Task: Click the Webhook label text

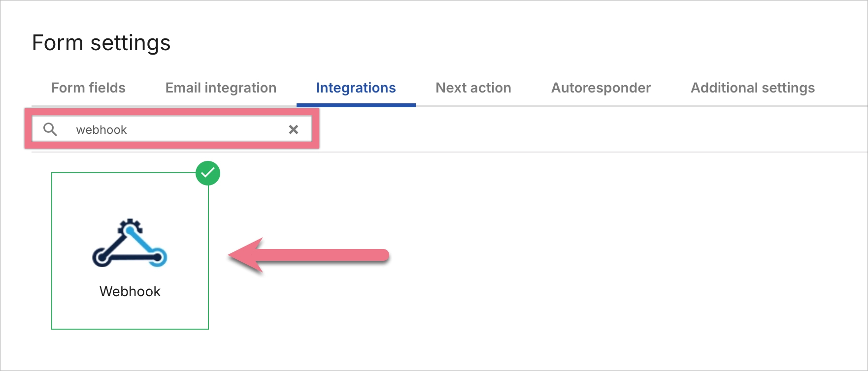Action: 130,291
